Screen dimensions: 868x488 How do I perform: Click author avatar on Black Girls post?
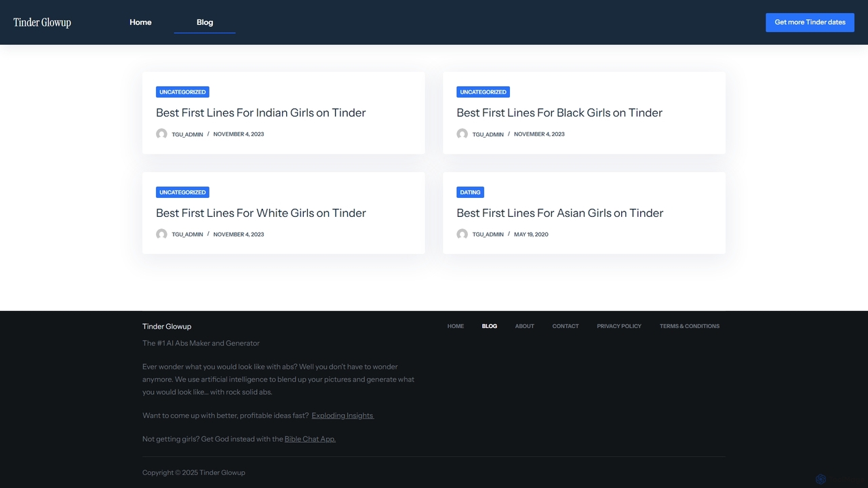462,134
